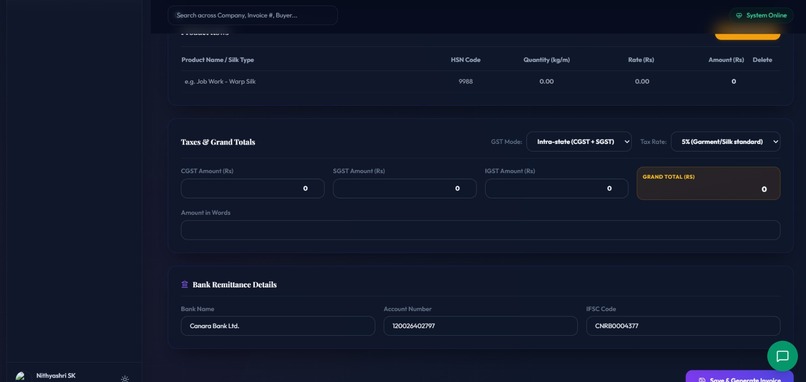Edit the Account Number field

[x=480, y=326]
